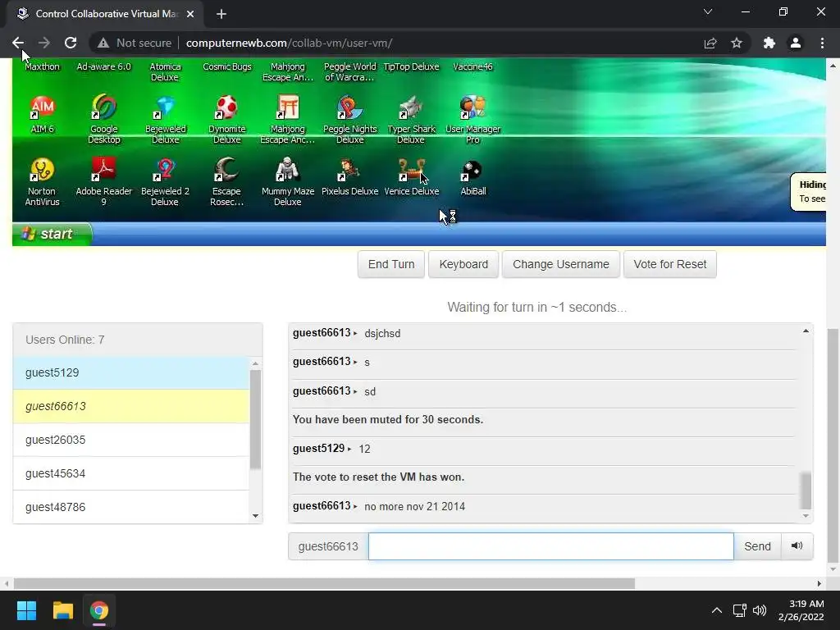Send the chat message

click(757, 546)
